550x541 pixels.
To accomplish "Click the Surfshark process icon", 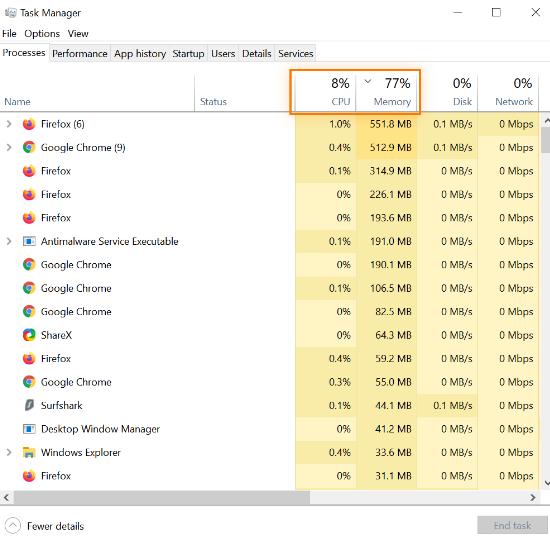I will [x=29, y=405].
